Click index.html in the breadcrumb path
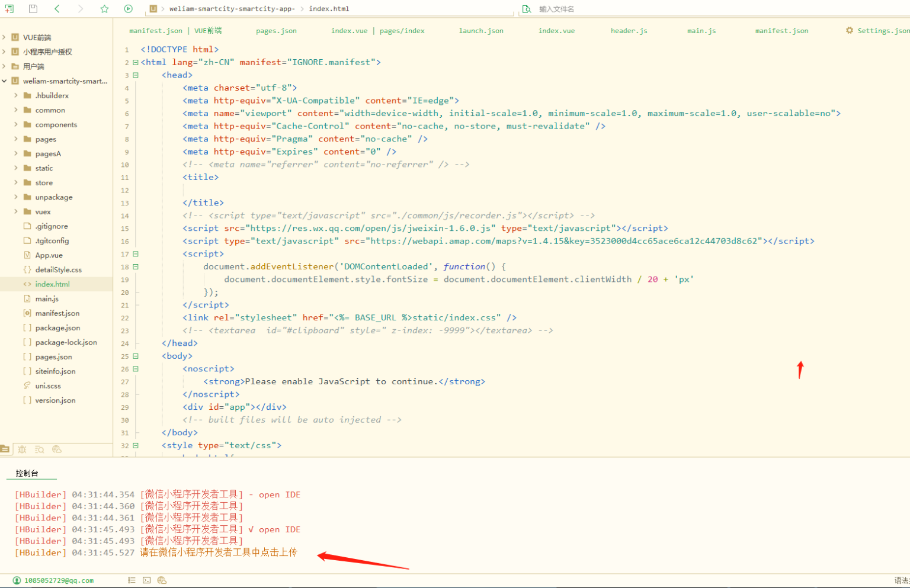The height and width of the screenshot is (588, 910). [x=329, y=9]
